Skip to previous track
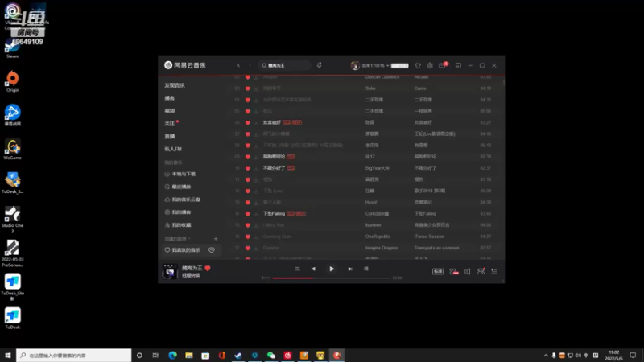This screenshot has width=644, height=362. [313, 269]
